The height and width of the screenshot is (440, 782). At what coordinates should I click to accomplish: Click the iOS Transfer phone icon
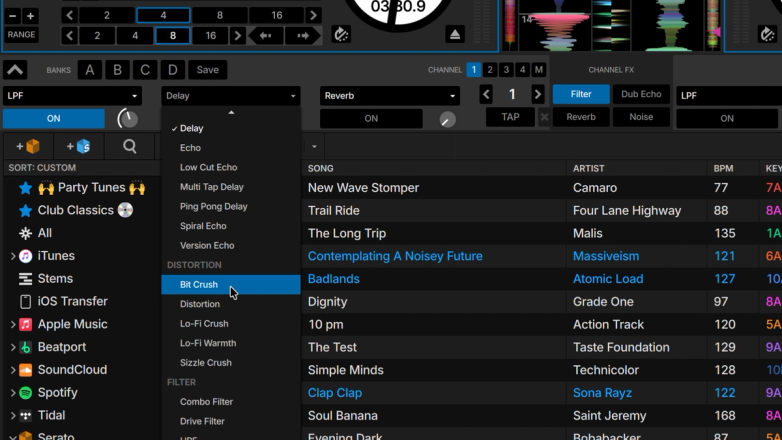pyautogui.click(x=25, y=301)
